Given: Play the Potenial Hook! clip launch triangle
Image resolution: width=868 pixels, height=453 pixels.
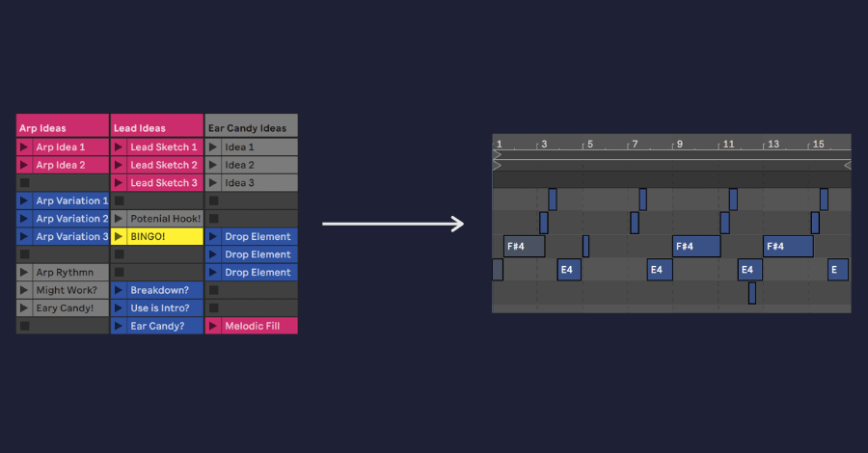Looking at the screenshot, I should tap(118, 219).
